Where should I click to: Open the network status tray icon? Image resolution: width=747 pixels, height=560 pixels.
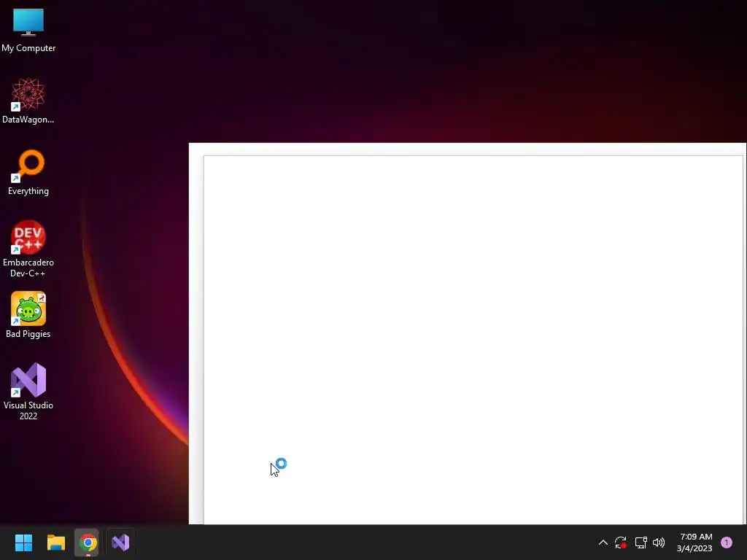click(640, 542)
